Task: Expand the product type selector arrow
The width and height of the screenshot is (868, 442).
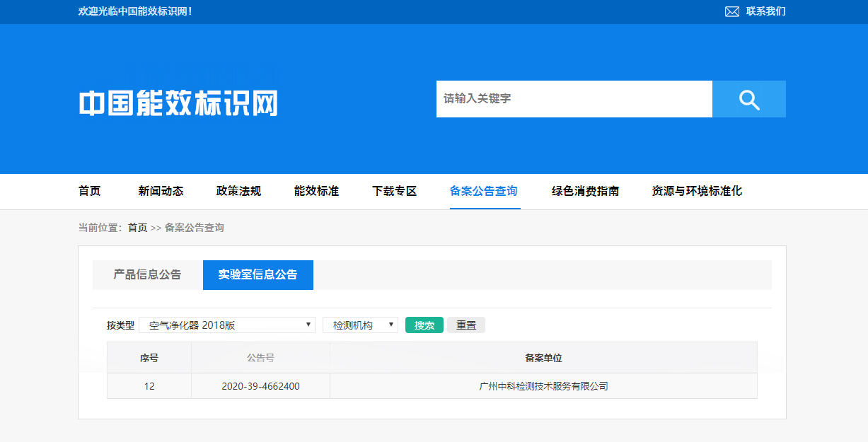Action: pyautogui.click(x=308, y=325)
